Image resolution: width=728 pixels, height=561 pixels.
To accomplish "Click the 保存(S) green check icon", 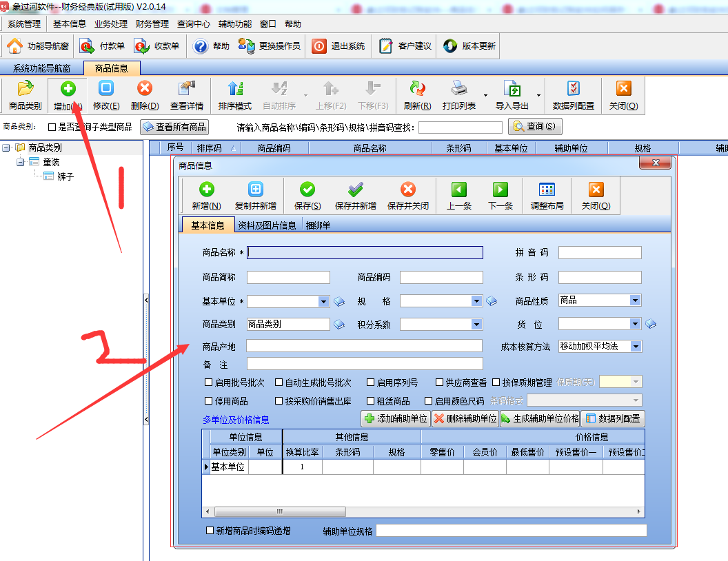I will [x=307, y=190].
